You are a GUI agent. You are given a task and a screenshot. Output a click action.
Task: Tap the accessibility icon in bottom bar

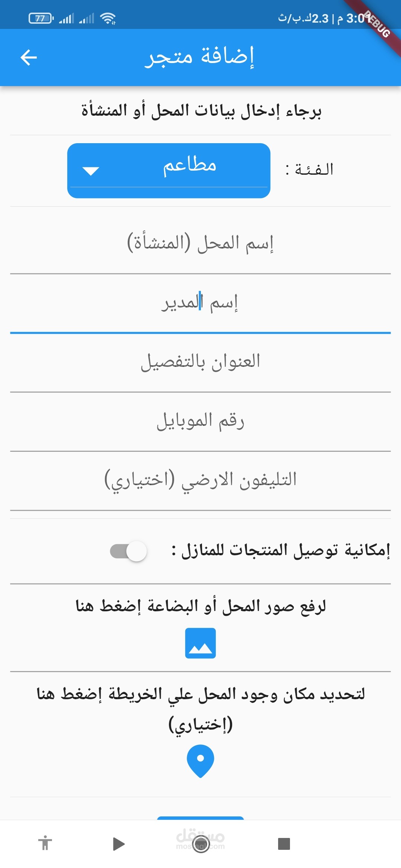[x=45, y=843]
